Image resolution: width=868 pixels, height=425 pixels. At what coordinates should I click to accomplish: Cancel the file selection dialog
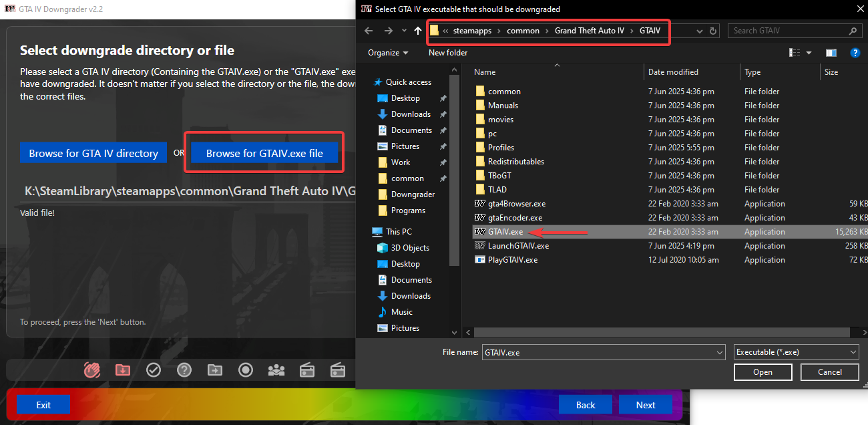point(830,372)
